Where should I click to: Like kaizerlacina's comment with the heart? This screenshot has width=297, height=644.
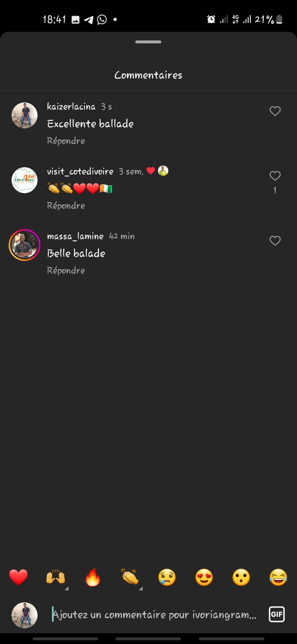coord(275,111)
